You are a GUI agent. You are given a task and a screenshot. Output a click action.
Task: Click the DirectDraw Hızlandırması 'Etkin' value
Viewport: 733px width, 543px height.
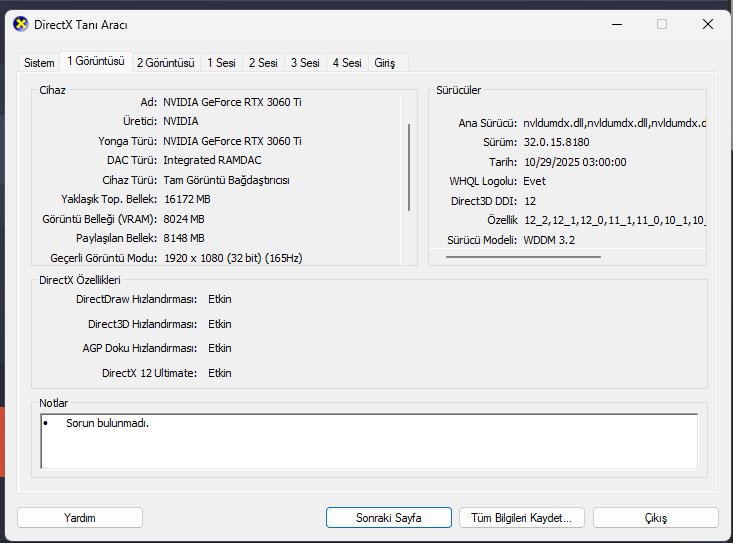(x=220, y=299)
